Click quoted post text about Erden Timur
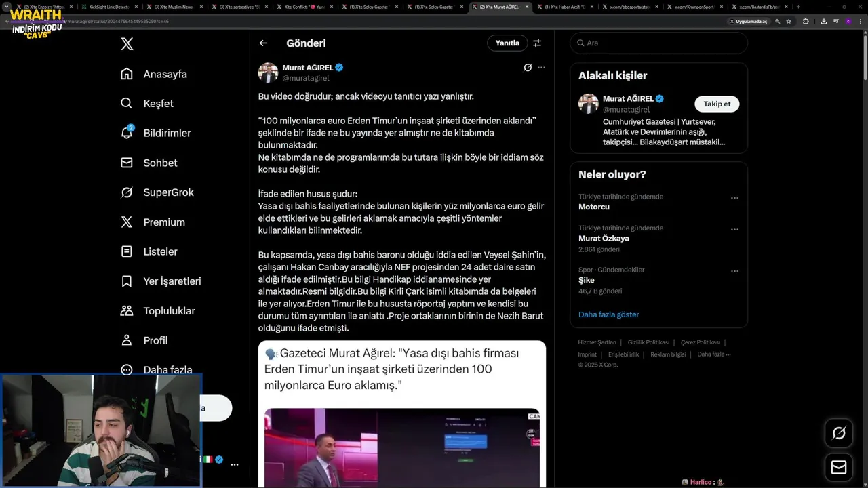The image size is (868, 488). pyautogui.click(x=392, y=369)
